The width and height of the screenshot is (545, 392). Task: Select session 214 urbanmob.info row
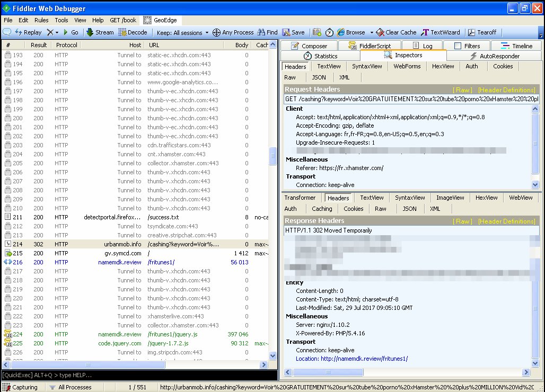click(x=136, y=244)
